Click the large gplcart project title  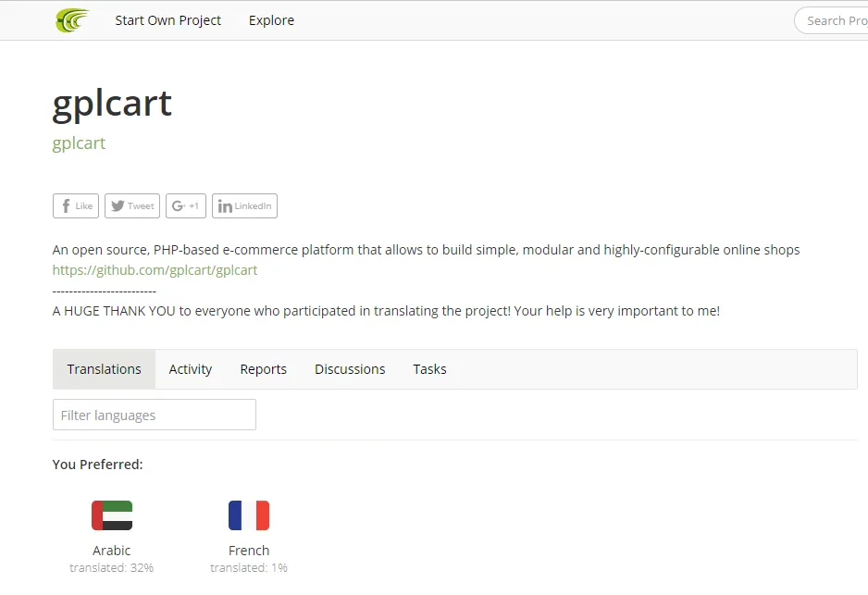(x=112, y=104)
